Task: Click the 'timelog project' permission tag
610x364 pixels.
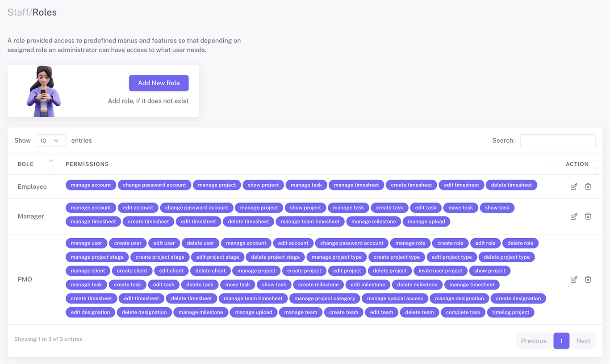Action: click(511, 312)
